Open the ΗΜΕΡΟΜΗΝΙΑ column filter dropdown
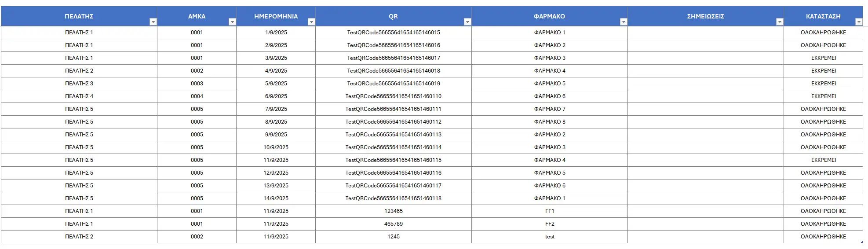 click(x=311, y=22)
